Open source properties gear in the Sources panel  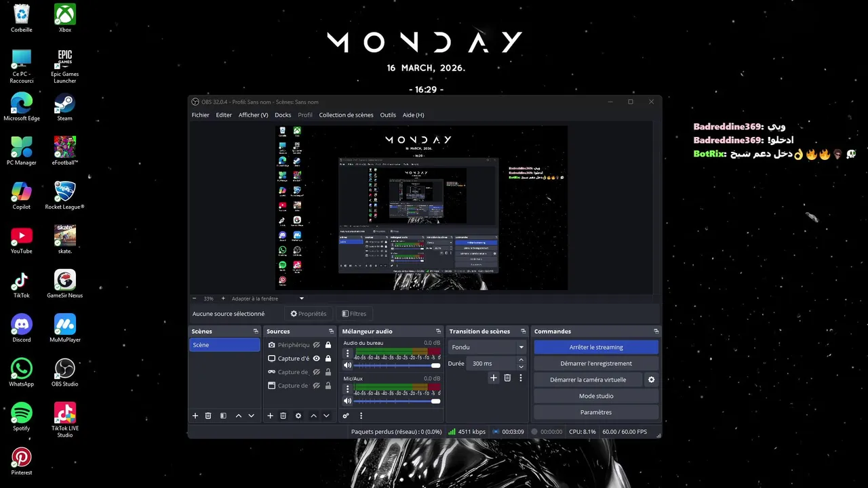[x=298, y=415]
